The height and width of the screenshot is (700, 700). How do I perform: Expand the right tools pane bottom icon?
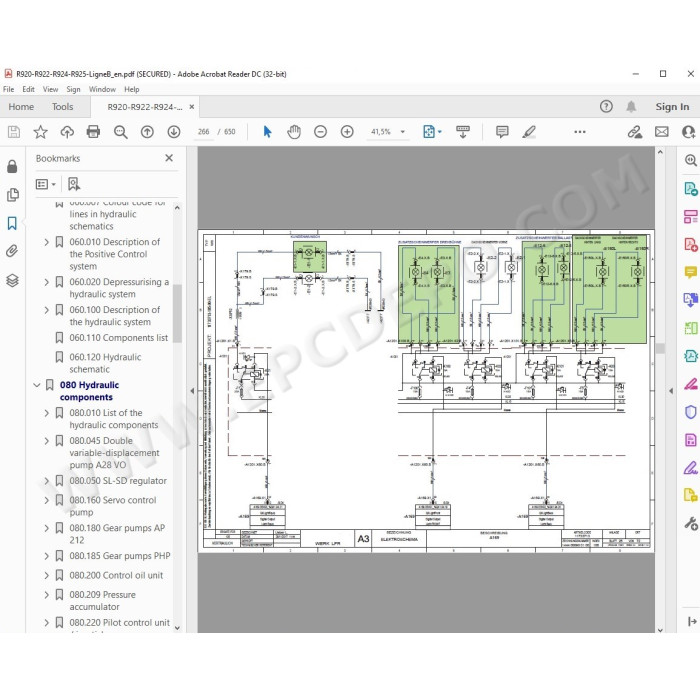[692, 621]
